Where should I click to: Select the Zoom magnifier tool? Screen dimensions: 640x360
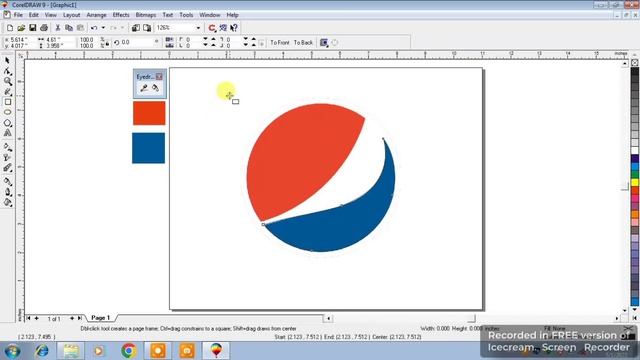7,81
